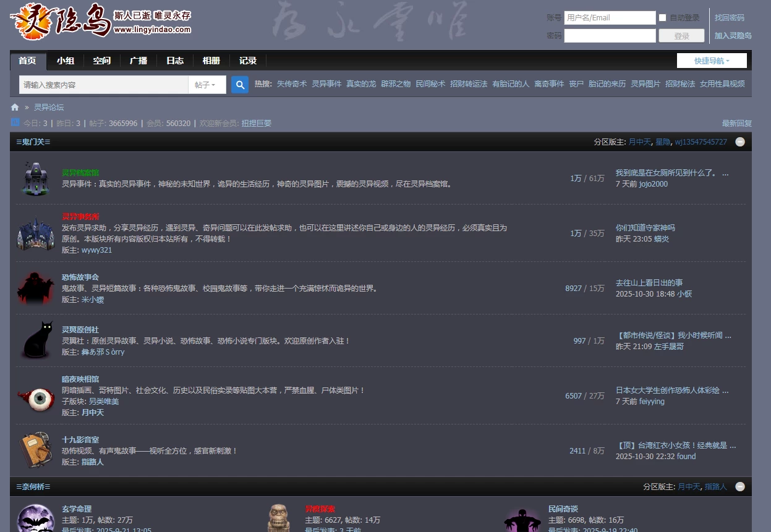Open 灵异事务所 blue mansion icon
771x532 pixels.
tap(36, 234)
